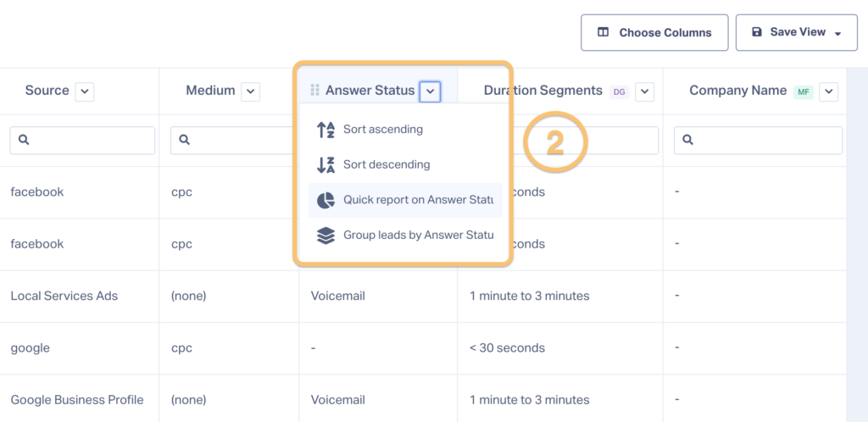Click the drag handle icon beside Answer Status
868x422 pixels.
pyautogui.click(x=315, y=90)
